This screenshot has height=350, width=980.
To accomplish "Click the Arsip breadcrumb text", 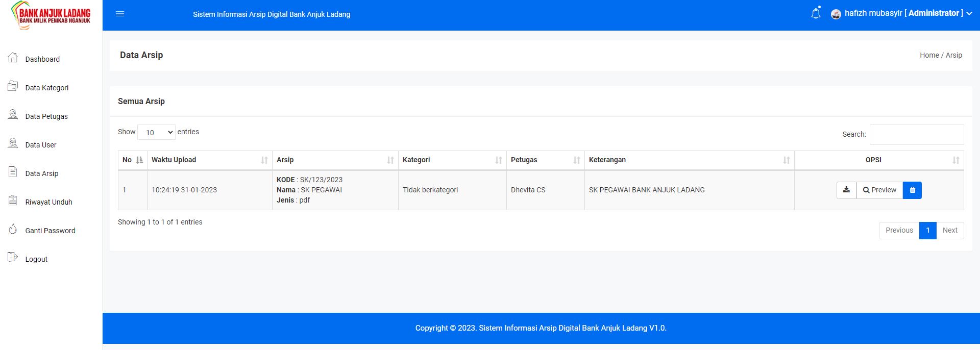I will pyautogui.click(x=954, y=55).
